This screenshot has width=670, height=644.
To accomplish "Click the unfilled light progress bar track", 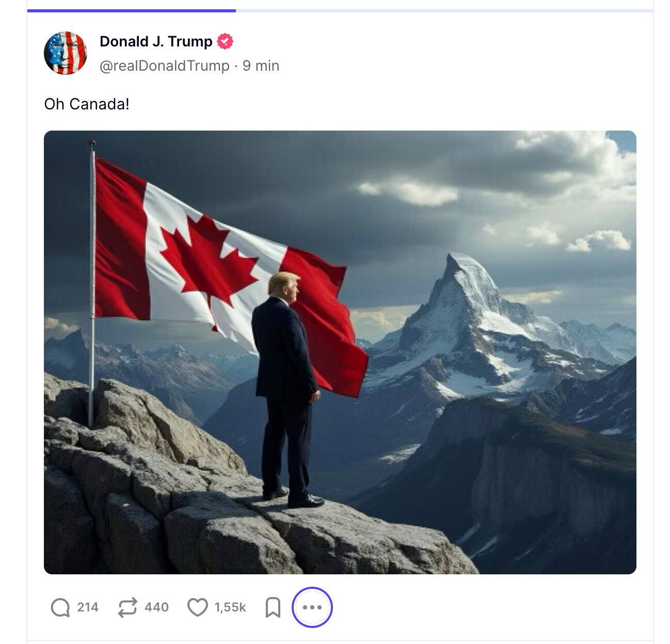I will coord(444,10).
